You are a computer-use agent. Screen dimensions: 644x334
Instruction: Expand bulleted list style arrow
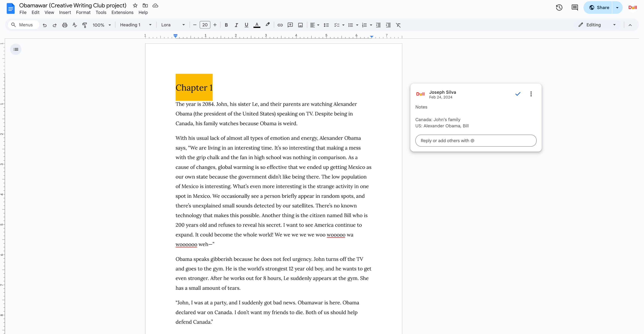(357, 25)
